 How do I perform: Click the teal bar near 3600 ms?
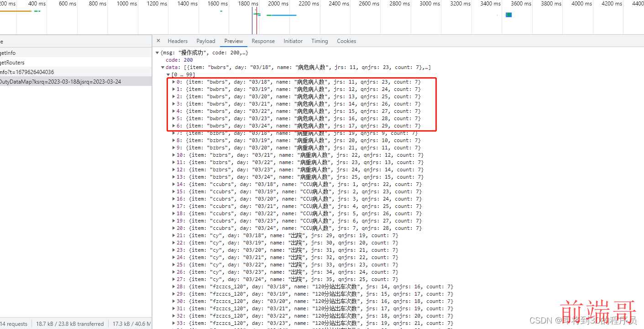tap(508, 15)
